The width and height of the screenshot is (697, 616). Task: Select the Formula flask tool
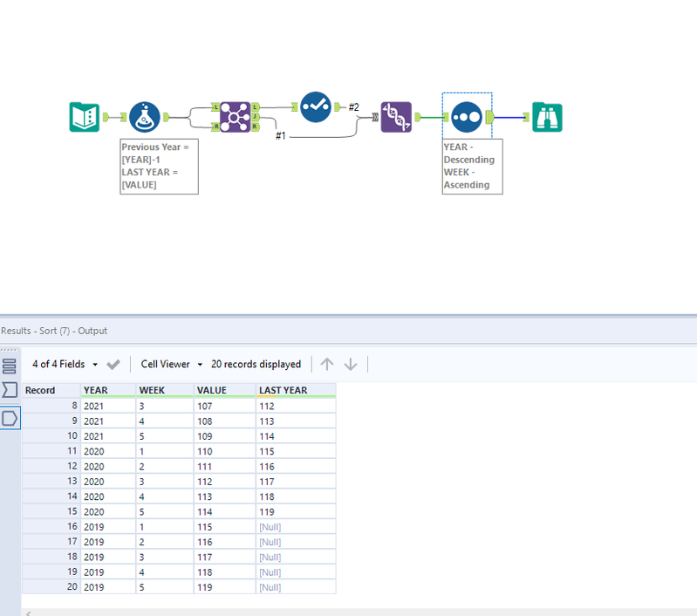(x=145, y=117)
